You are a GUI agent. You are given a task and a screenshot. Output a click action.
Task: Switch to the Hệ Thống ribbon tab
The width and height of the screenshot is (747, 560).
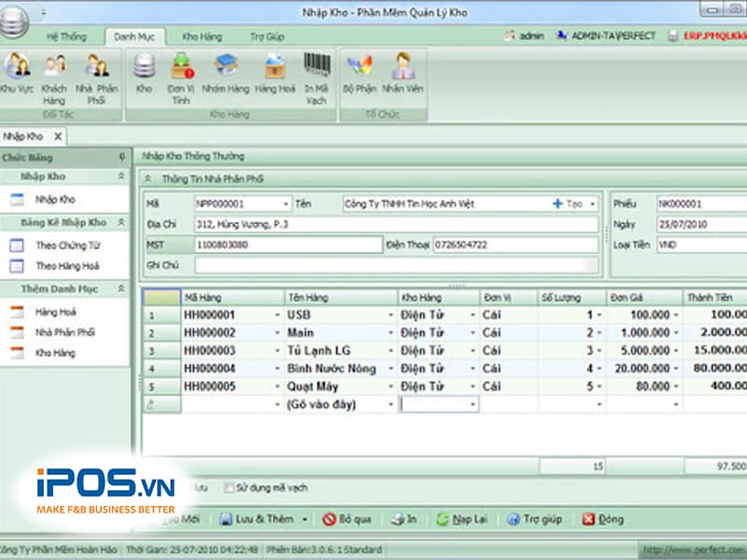click(65, 36)
